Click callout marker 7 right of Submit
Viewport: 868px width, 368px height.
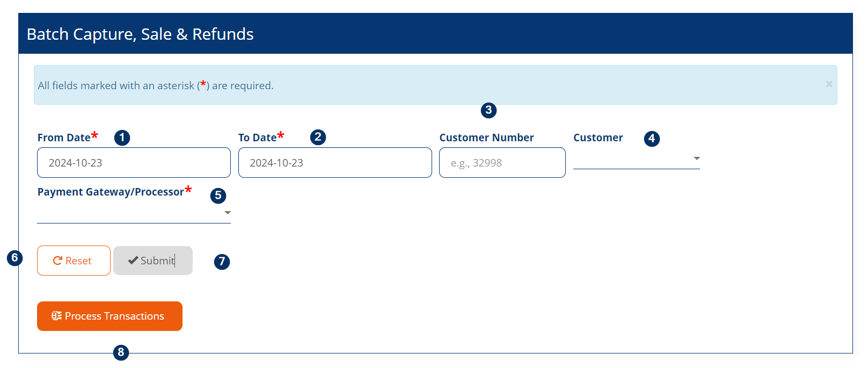tap(222, 262)
